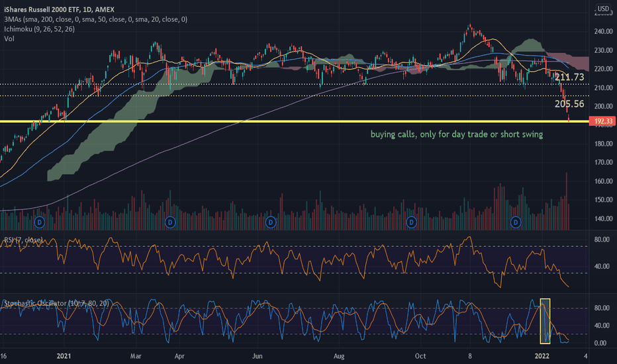Click the Aug label on the time axis
Image resolution: width=617 pixels, height=364 pixels.
point(339,356)
